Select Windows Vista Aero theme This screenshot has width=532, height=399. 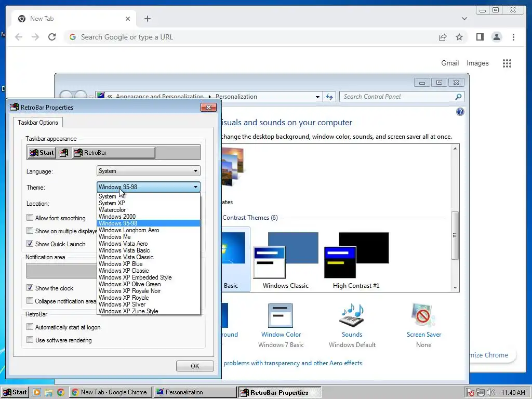click(x=148, y=244)
